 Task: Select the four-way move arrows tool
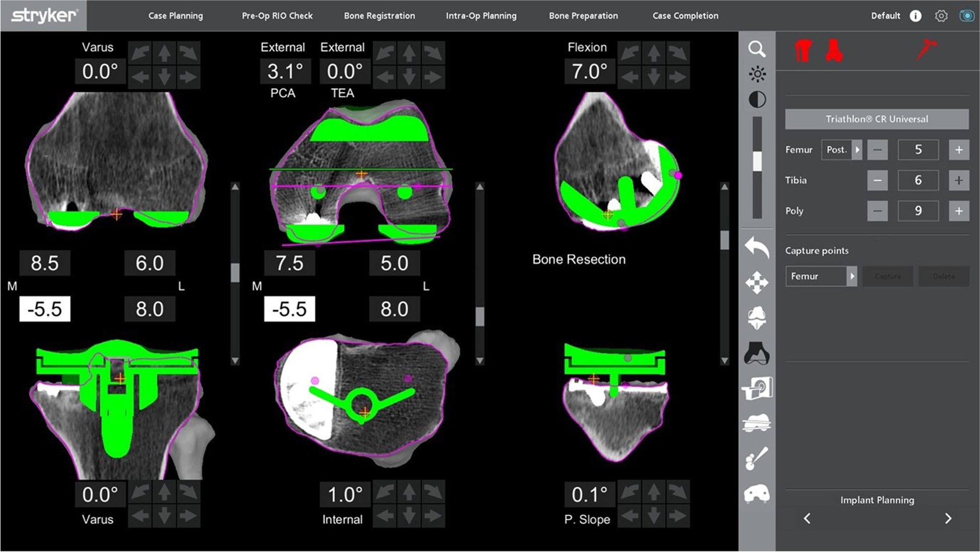[x=757, y=283]
